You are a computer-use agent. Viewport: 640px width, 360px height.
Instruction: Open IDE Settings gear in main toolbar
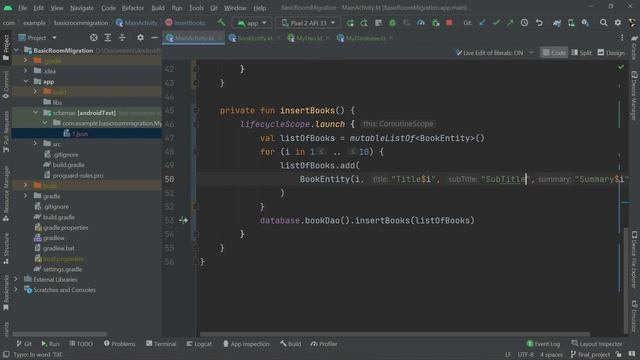(x=618, y=23)
